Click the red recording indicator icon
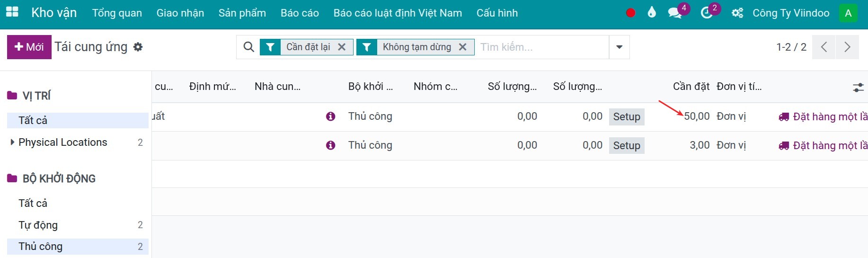The height and width of the screenshot is (258, 868). (630, 13)
